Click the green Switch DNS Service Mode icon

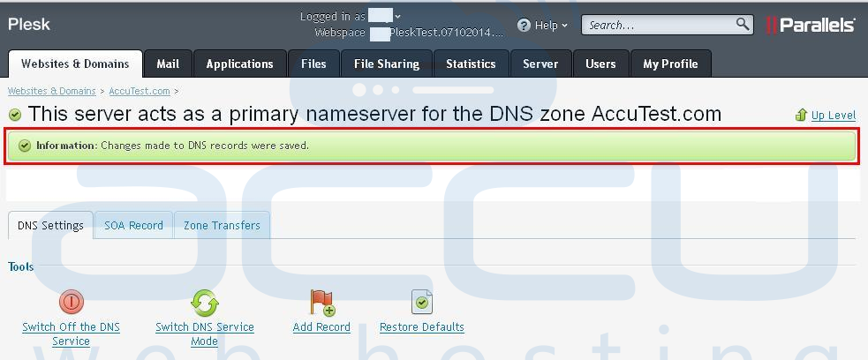click(205, 303)
